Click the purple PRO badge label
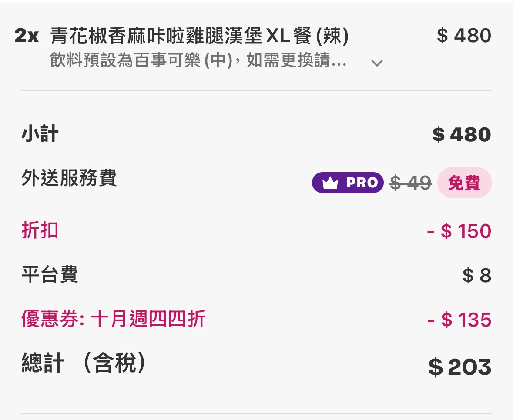Viewport: 513px width, 420px height. [348, 183]
